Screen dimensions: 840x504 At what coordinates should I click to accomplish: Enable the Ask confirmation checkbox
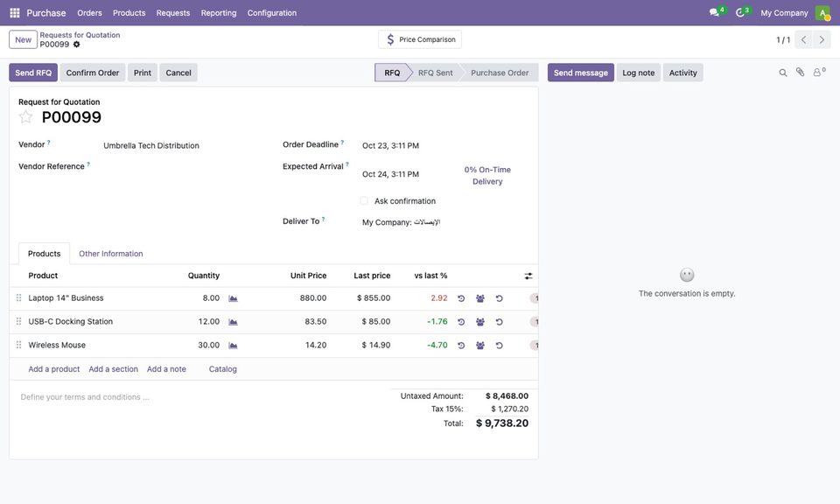(364, 201)
